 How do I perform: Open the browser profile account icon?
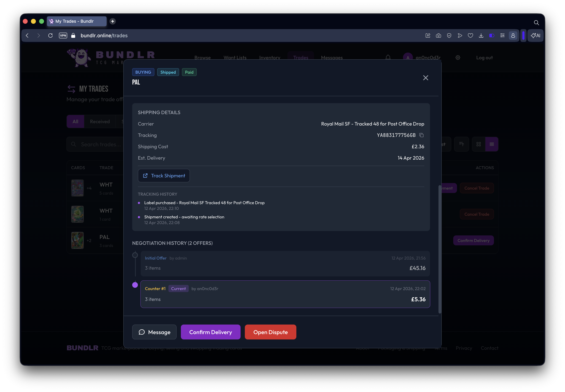(x=513, y=36)
